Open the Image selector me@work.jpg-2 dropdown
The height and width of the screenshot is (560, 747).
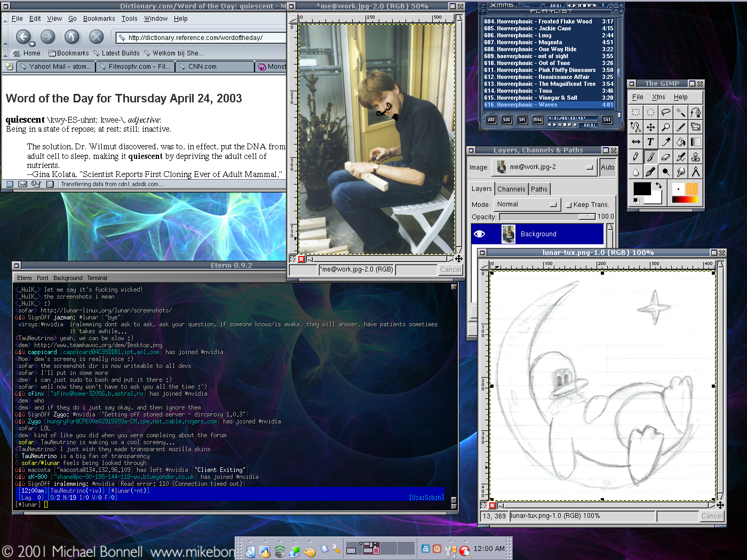(x=545, y=167)
